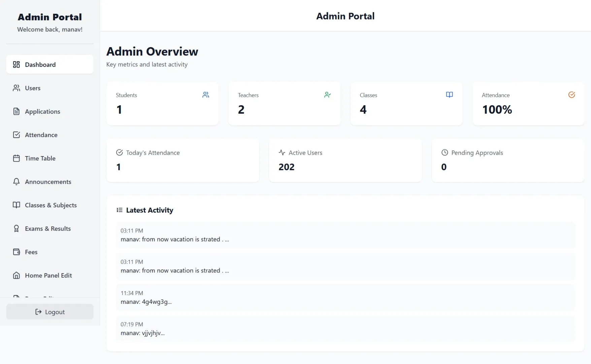The image size is (591, 364).
Task: Click the Time Table calendar icon
Action: (x=17, y=158)
